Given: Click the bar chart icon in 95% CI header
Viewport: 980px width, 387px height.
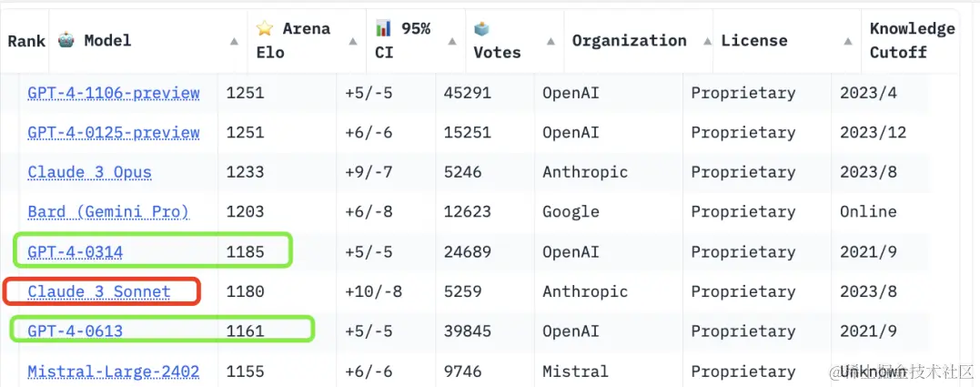Looking at the screenshot, I should (x=383, y=28).
